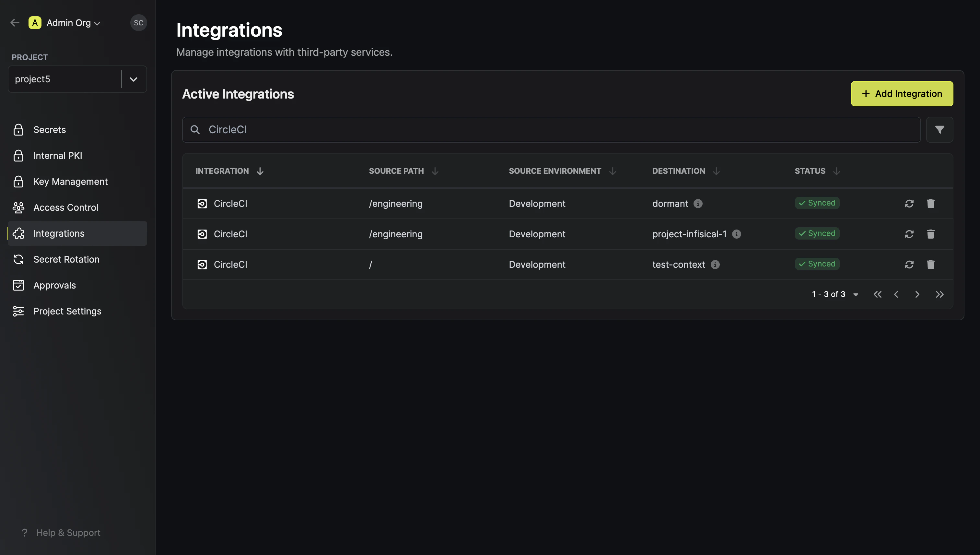Click the Add Integration button
The height and width of the screenshot is (555, 980).
[x=902, y=94]
